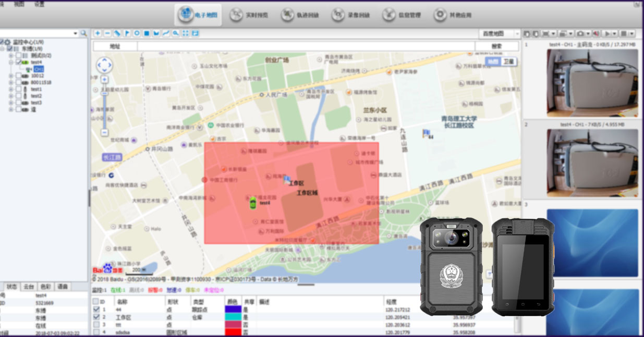644x337 pixels.
Task: Toggle the 监控中心 root checkbox
Action: pyautogui.click(x=2, y=42)
